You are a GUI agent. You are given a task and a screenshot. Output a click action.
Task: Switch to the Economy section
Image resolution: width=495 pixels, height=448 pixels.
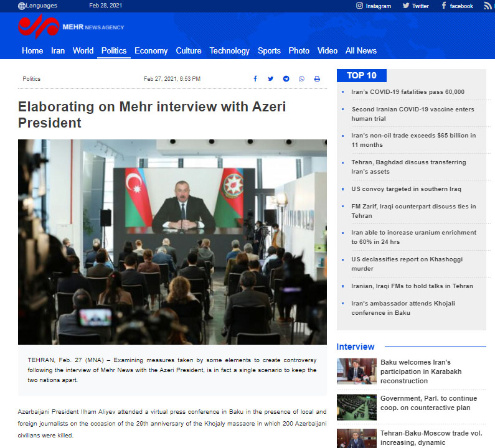coord(151,51)
